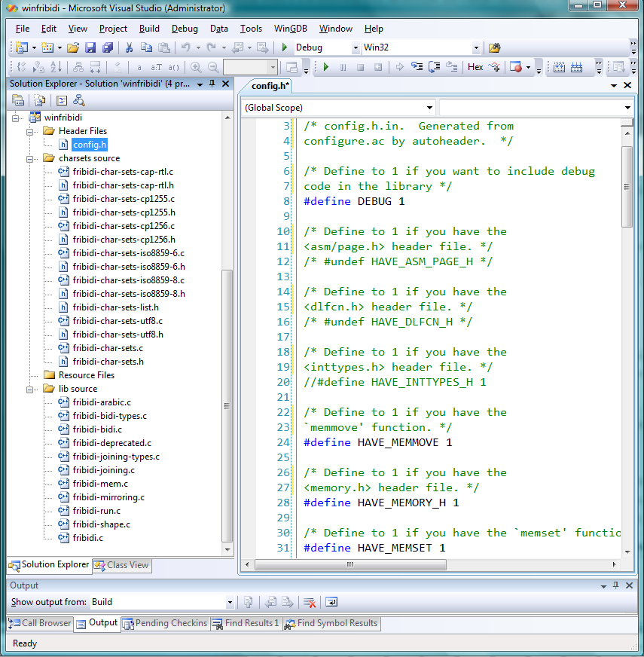Click Solution Explorer Properties icon
This screenshot has width=644, height=657.
point(18,100)
